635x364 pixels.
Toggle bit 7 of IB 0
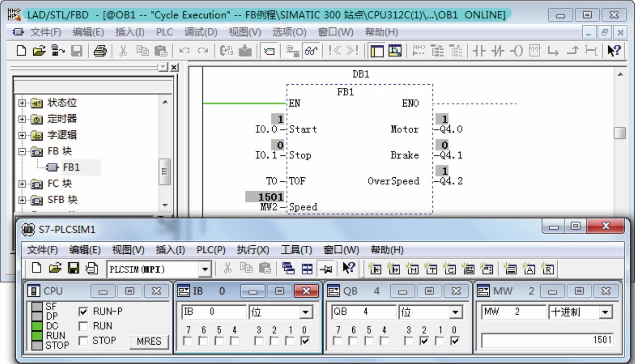188,341
